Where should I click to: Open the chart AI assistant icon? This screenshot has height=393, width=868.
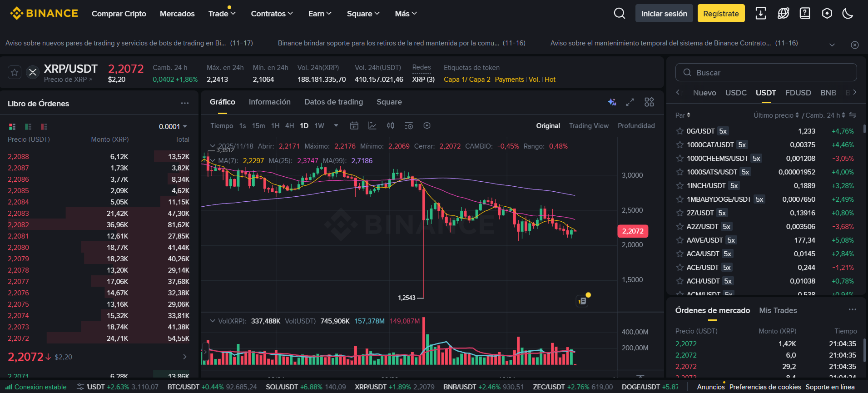click(x=612, y=102)
